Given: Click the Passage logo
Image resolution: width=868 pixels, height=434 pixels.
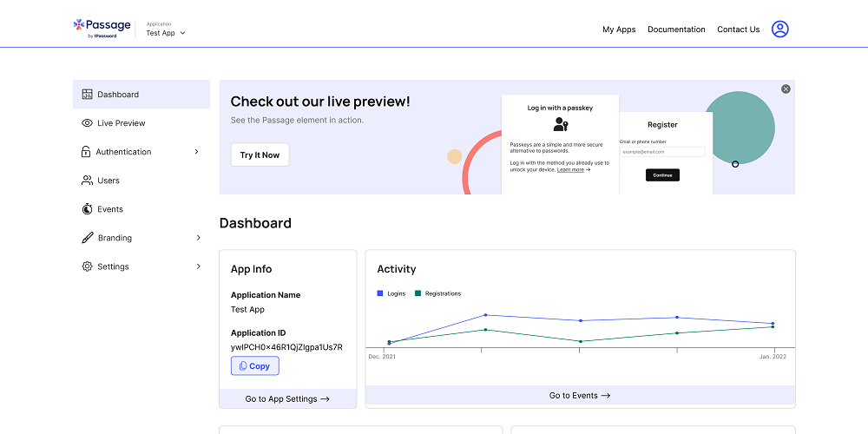Looking at the screenshot, I should click(102, 28).
